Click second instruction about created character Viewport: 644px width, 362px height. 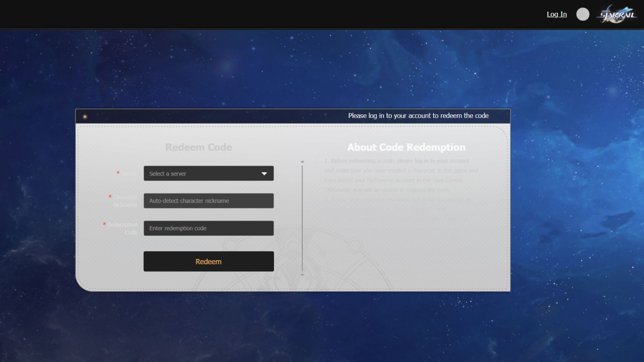[397, 204]
